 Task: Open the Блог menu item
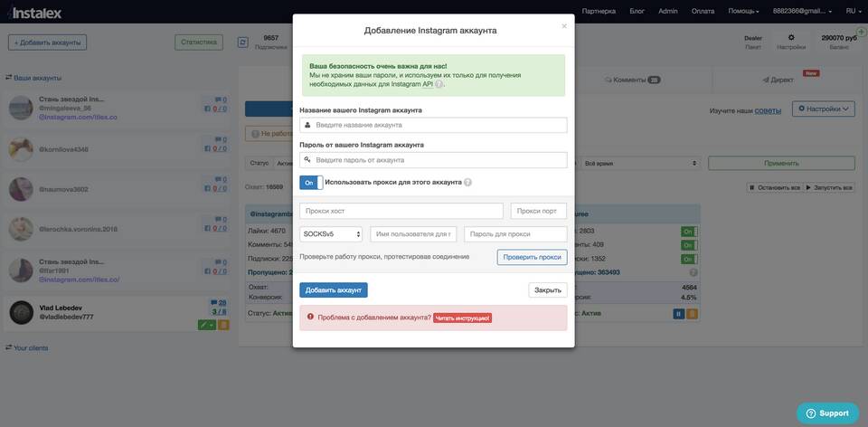[637, 11]
